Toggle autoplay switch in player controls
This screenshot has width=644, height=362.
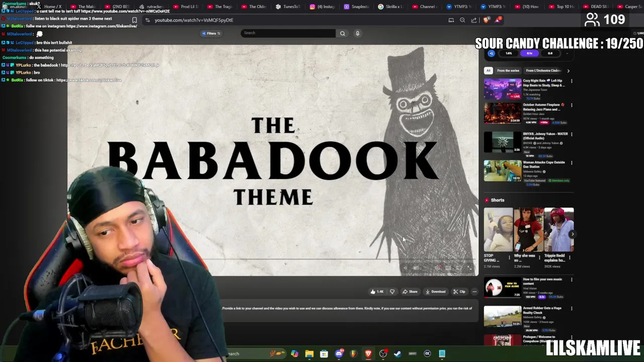pos(416,268)
